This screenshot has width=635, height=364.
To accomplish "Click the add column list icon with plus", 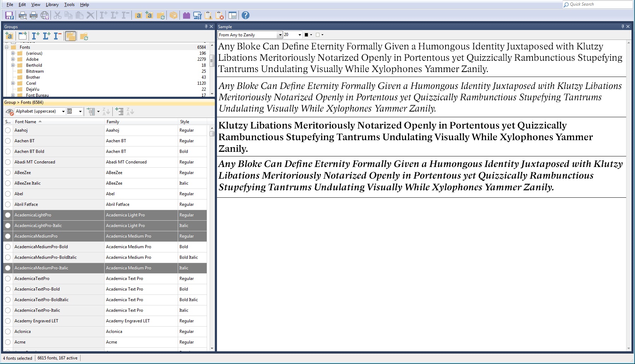I will tap(119, 112).
